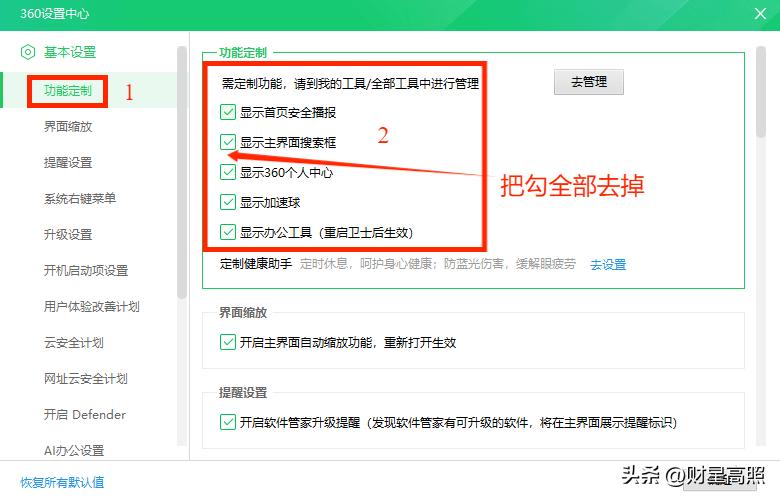Image resolution: width=780 pixels, height=500 pixels.
Task: Click the 定制健康助手 label
Action: pos(256,264)
